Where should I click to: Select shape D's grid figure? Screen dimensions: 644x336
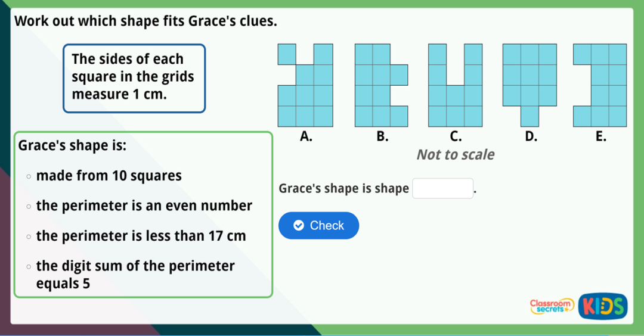[530, 77]
